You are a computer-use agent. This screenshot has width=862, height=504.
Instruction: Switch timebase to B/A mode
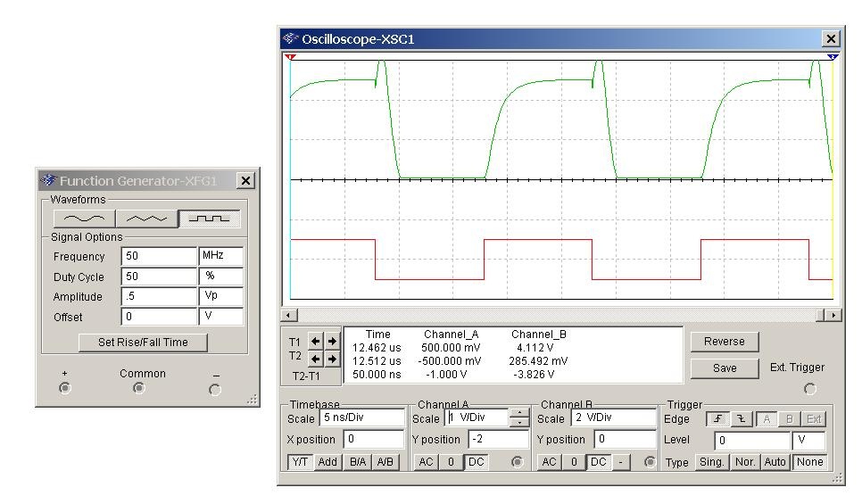click(358, 462)
